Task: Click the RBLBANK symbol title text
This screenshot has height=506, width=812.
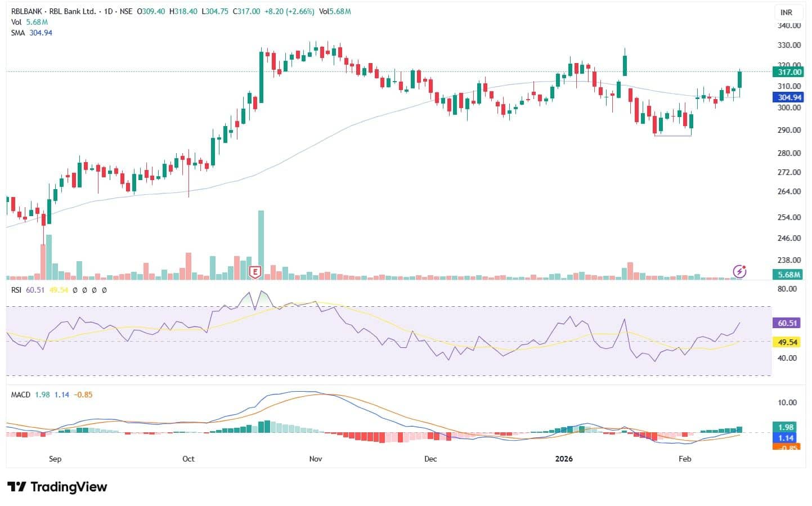Action: pyautogui.click(x=53, y=11)
